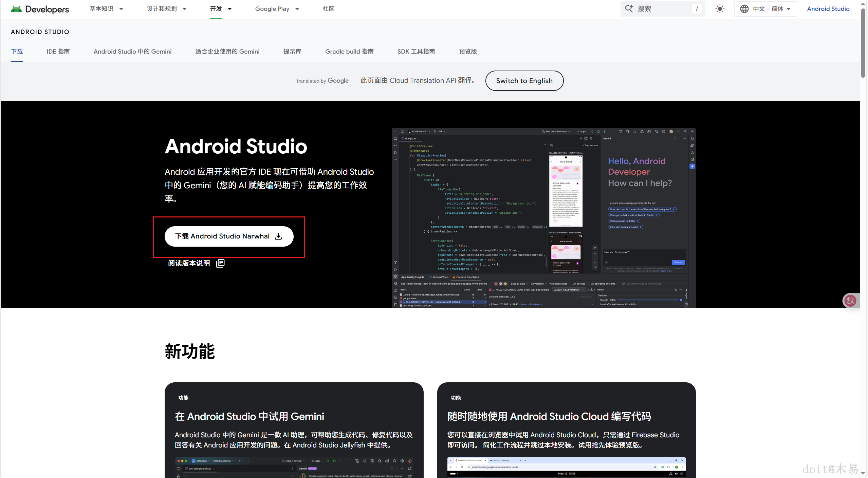Click the globe language icon
The image size is (868, 478).
pos(744,9)
